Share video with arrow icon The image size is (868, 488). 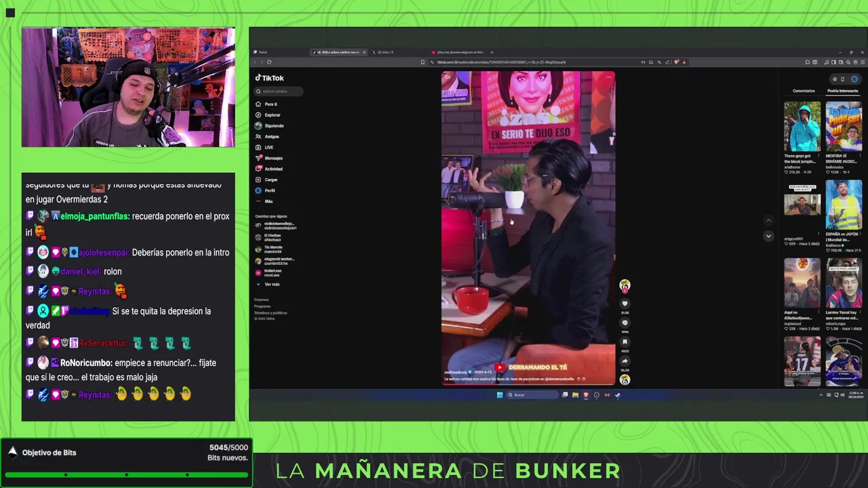click(625, 361)
